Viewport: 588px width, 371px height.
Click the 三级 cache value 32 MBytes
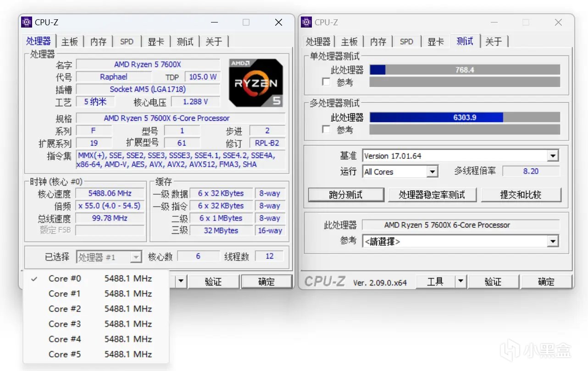click(x=221, y=230)
